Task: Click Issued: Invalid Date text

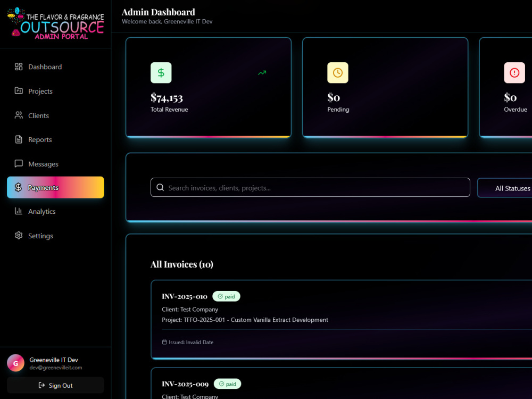Action: tap(191, 342)
